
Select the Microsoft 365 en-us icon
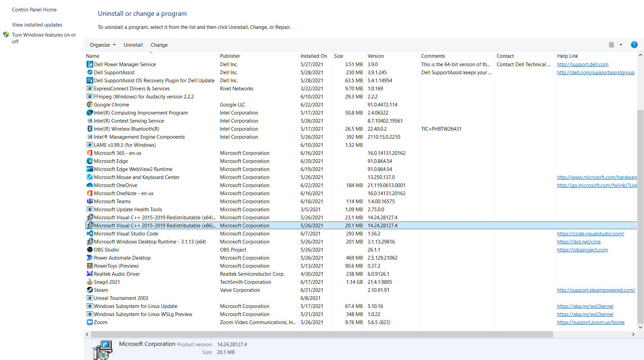90,153
